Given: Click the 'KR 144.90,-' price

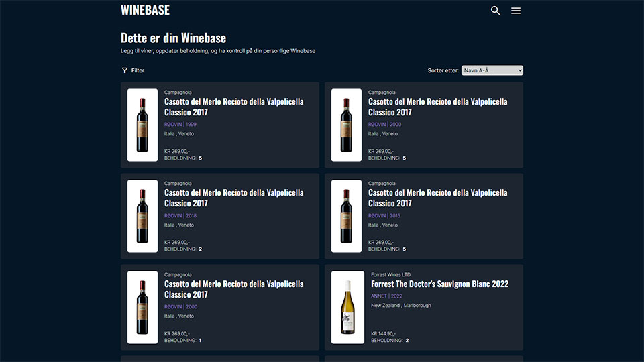Looking at the screenshot, I should pyautogui.click(x=383, y=334).
